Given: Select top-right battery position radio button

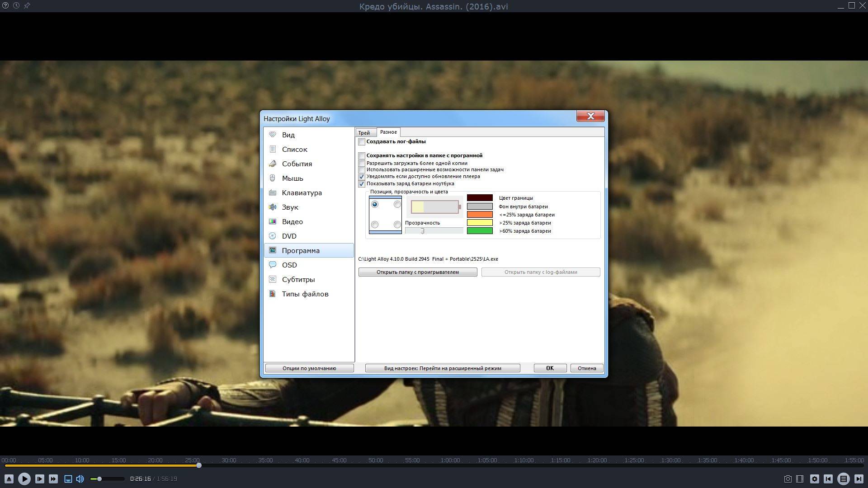Looking at the screenshot, I should [397, 204].
